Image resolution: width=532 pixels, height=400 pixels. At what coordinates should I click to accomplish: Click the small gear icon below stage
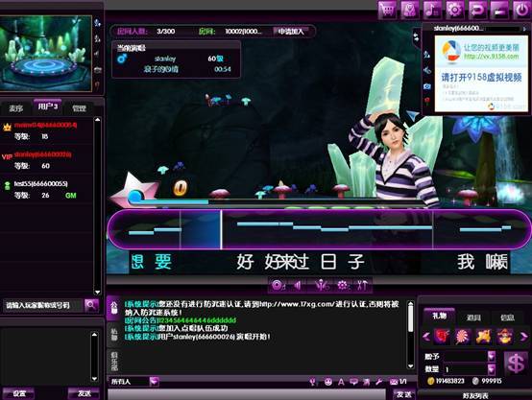point(342,286)
